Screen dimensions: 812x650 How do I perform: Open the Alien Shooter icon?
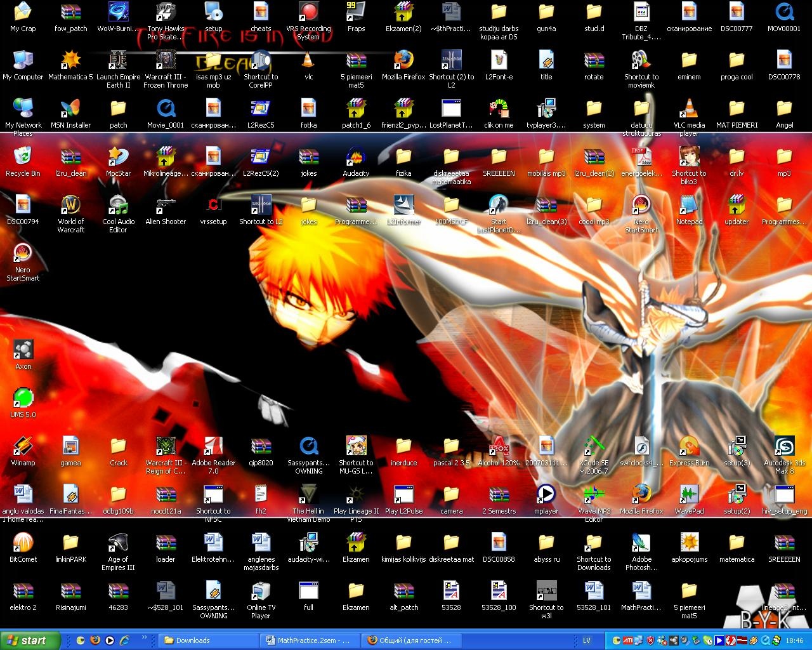tap(166, 205)
